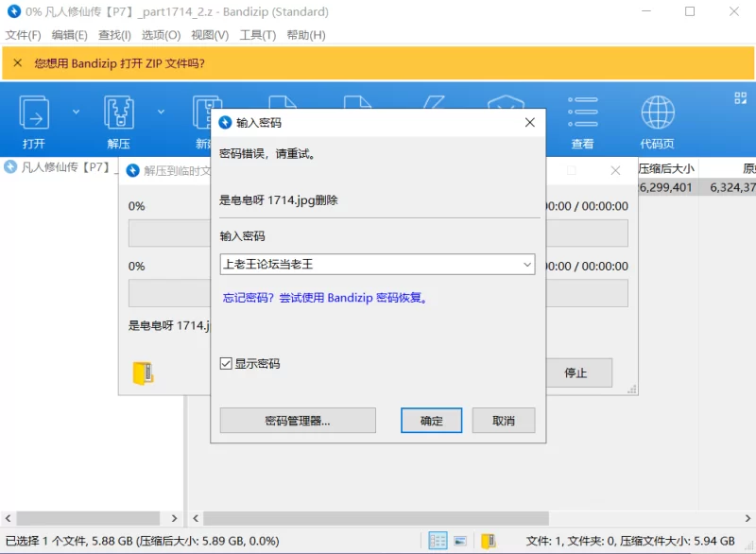756x554 pixels.
Task: Click the horizontal scrollbar right arrow
Action: (x=747, y=518)
